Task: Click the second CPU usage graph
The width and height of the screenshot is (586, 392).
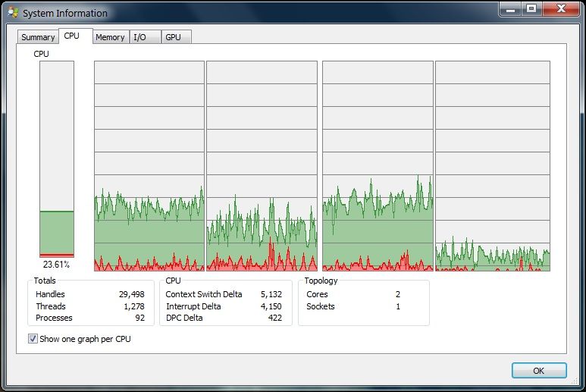Action: (262, 166)
